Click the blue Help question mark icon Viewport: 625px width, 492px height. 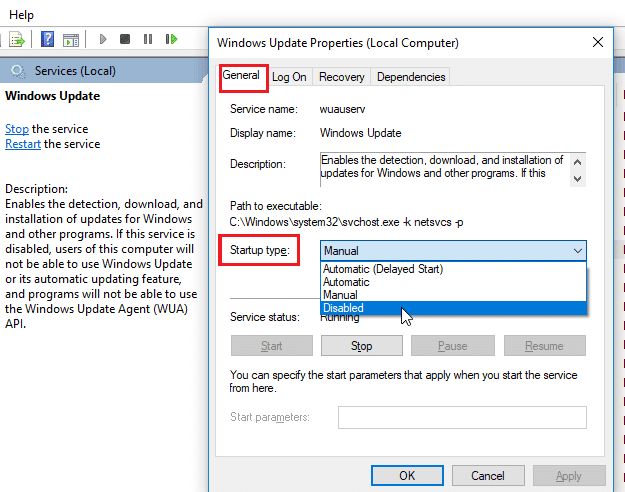pyautogui.click(x=47, y=39)
